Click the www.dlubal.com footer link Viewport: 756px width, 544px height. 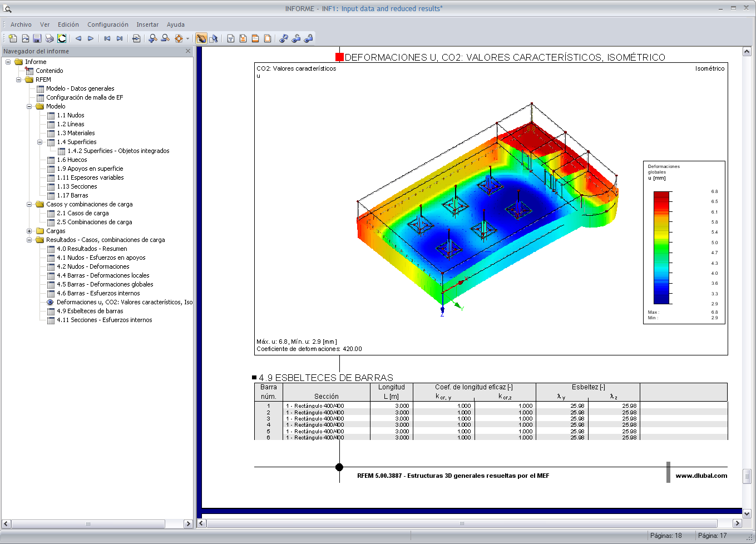coord(701,476)
